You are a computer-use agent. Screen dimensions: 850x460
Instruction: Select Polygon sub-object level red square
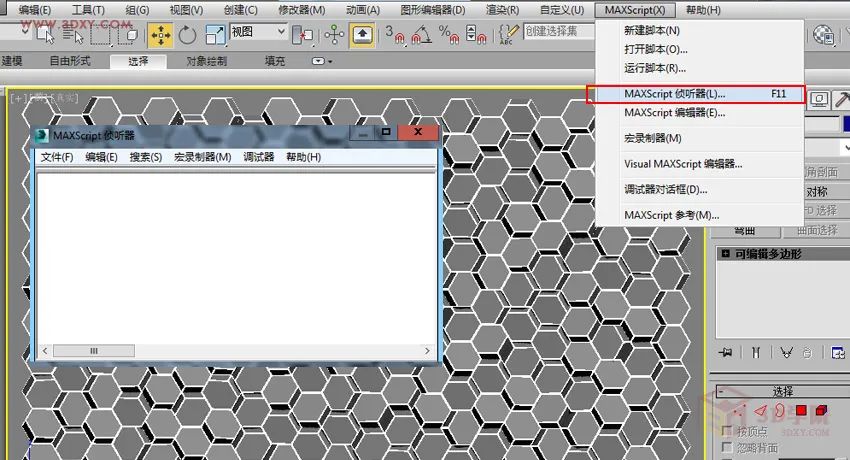[801, 411]
